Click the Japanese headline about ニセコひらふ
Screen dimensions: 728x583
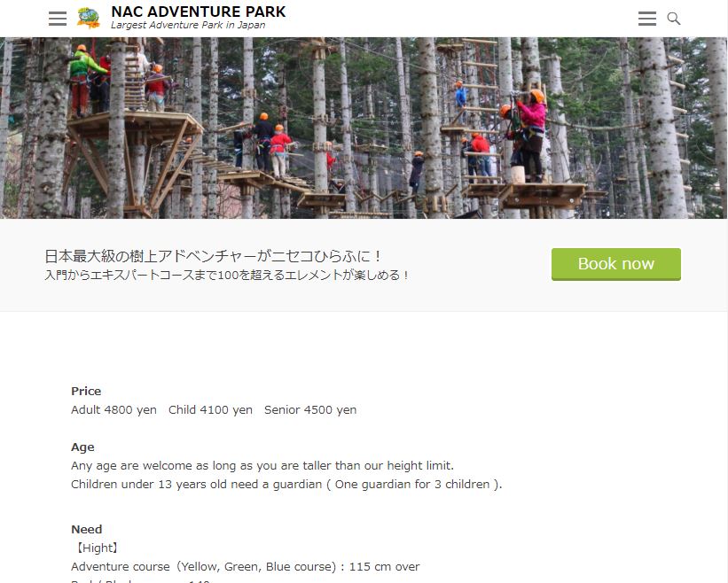point(213,256)
